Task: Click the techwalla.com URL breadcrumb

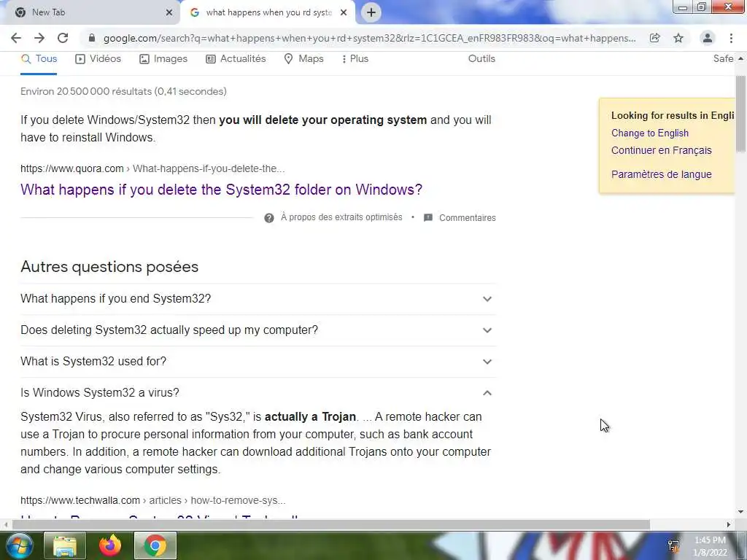Action: (x=153, y=500)
